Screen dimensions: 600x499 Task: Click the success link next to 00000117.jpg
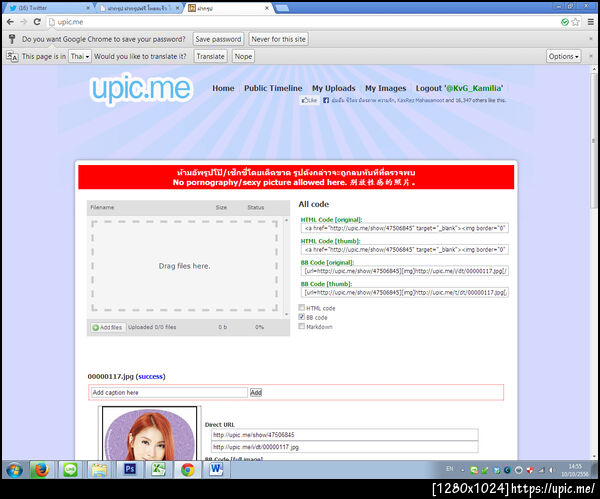click(x=150, y=377)
